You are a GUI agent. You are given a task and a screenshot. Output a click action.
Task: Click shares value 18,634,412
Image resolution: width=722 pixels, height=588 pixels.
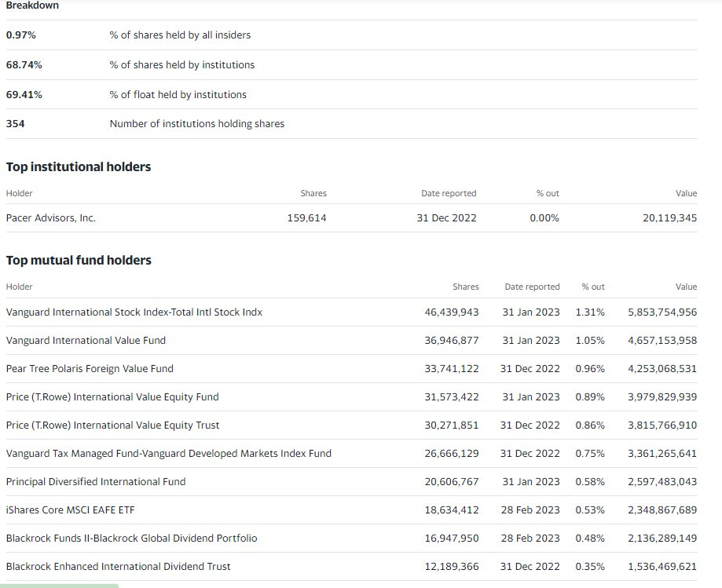click(x=452, y=509)
